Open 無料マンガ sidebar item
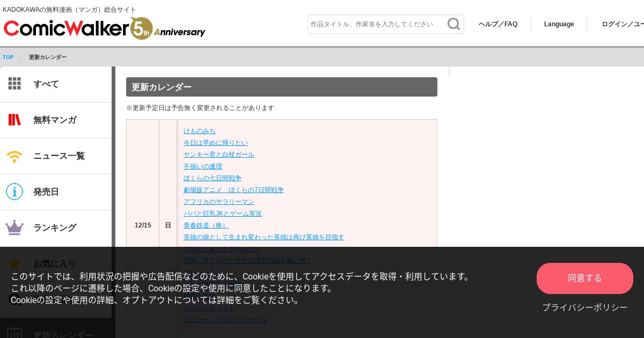The width and height of the screenshot is (644, 338). pos(56,120)
